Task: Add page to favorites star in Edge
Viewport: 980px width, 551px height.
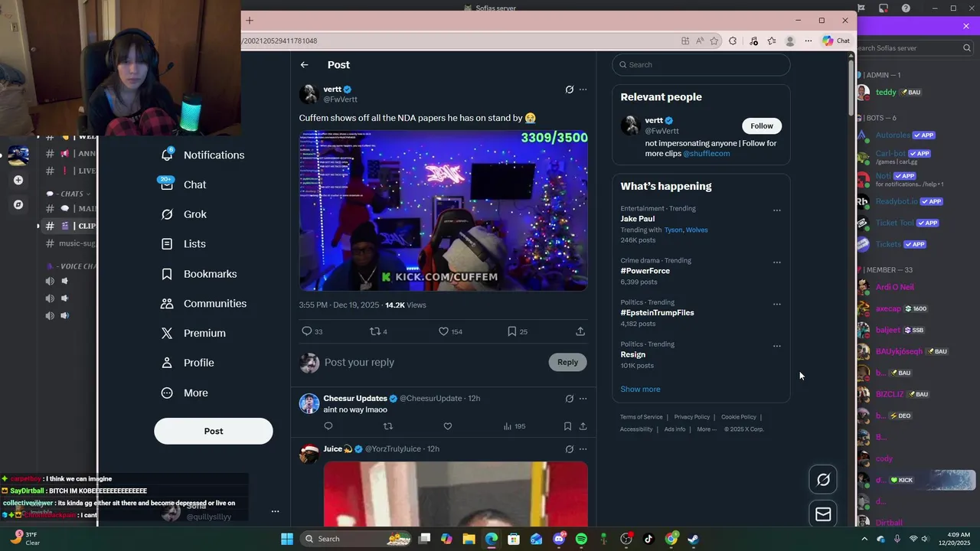Action: click(x=714, y=41)
